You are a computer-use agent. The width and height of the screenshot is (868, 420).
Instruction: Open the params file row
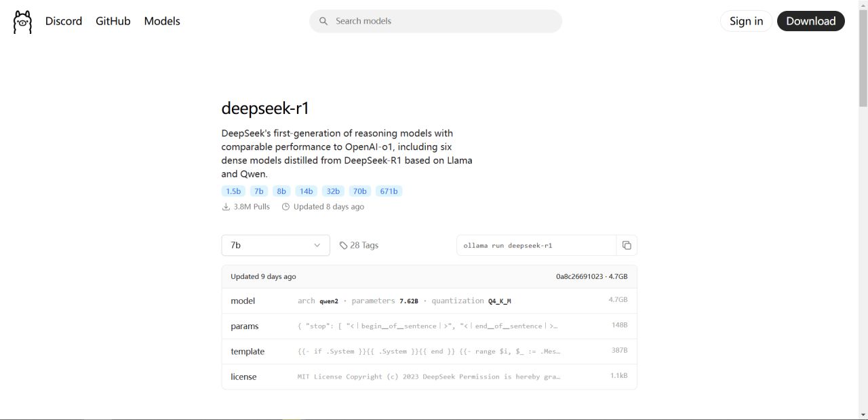tap(429, 326)
